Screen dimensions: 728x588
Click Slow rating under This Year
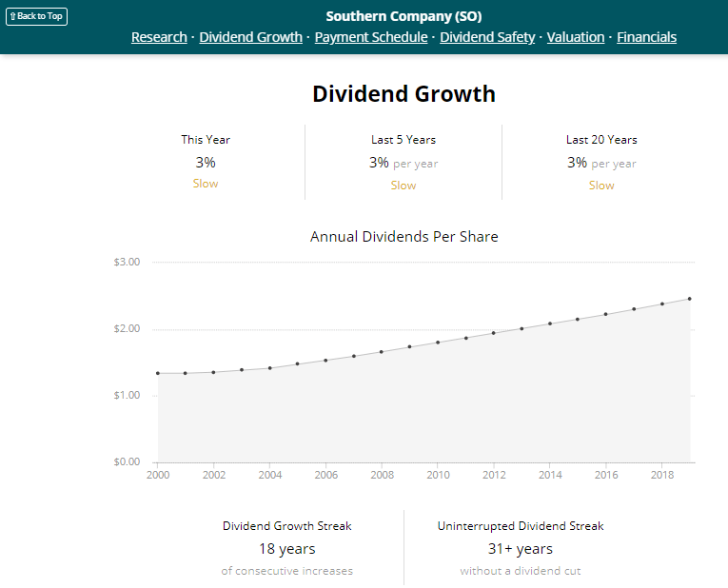tap(206, 184)
